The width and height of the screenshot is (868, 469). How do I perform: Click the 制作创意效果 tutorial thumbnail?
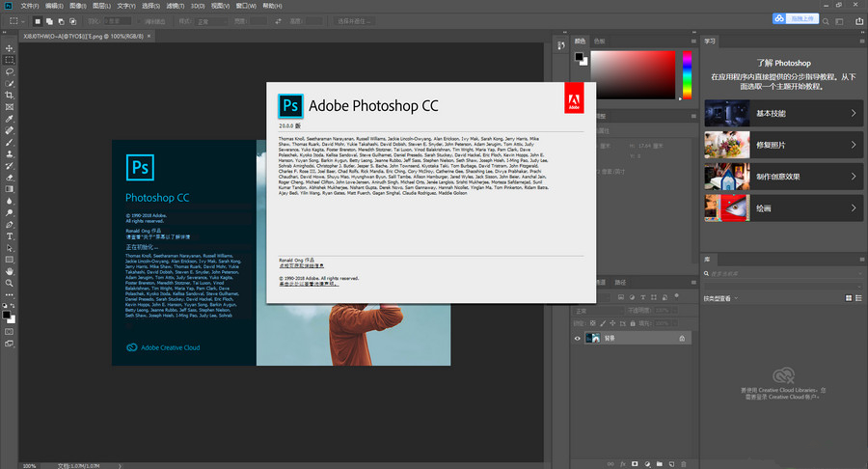pos(727,177)
